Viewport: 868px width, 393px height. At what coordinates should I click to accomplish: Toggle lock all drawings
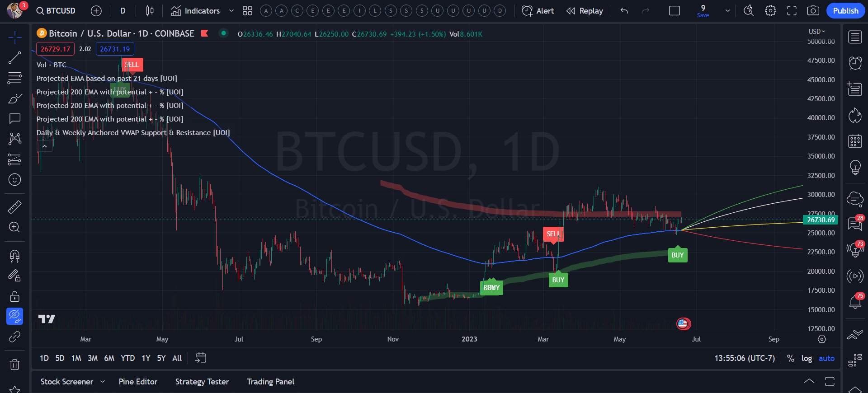point(14,296)
